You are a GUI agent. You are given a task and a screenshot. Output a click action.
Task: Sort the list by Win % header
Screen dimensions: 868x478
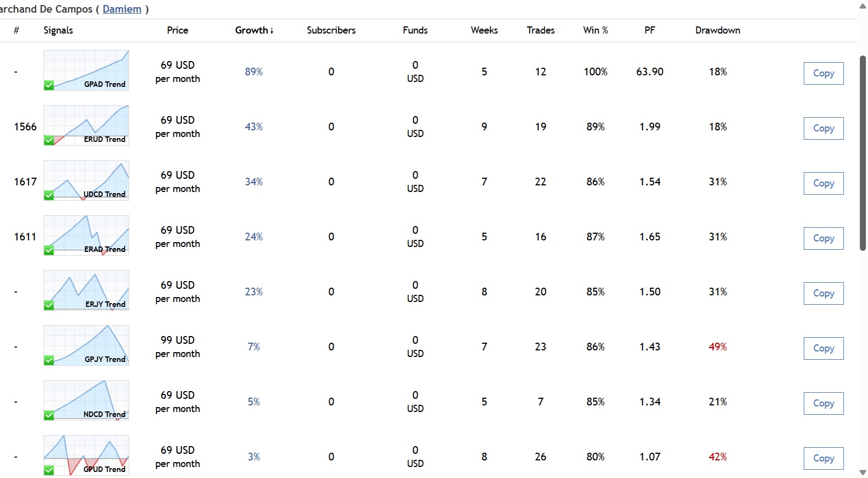point(595,30)
